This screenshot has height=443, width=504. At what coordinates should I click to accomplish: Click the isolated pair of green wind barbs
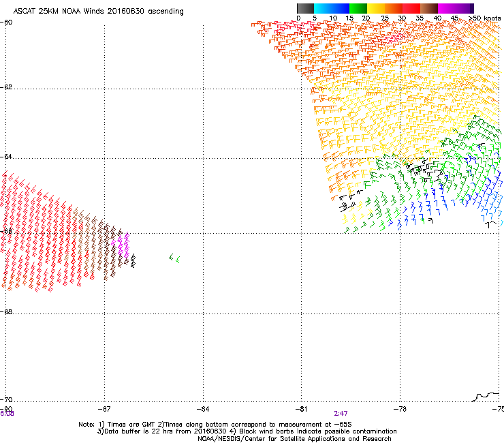[x=174, y=258]
